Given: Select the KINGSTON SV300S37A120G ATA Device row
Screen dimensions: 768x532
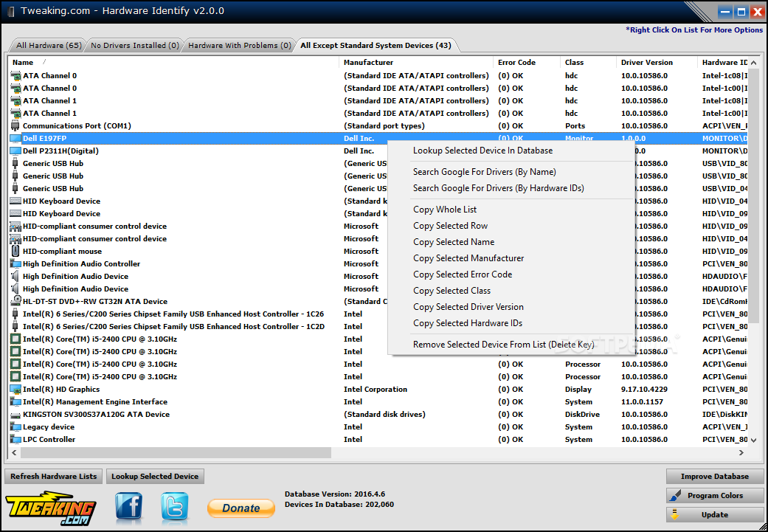Looking at the screenshot, I should click(378, 415).
